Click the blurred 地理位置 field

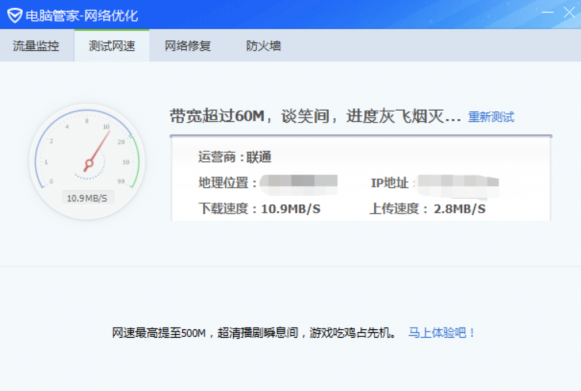pyautogui.click(x=299, y=185)
